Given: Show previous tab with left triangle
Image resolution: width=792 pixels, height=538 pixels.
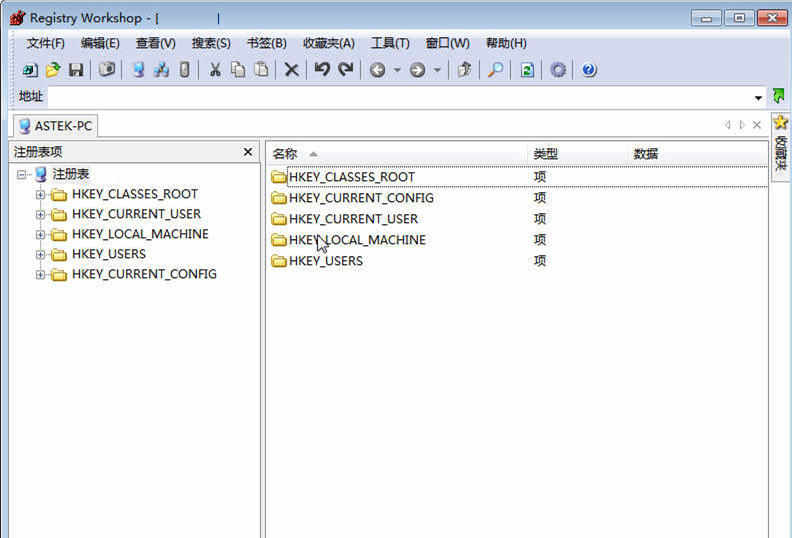Looking at the screenshot, I should click(x=727, y=125).
